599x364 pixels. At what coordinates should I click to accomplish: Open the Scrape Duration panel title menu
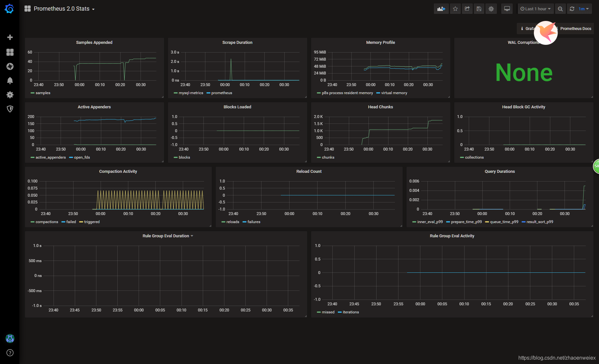[x=237, y=43]
